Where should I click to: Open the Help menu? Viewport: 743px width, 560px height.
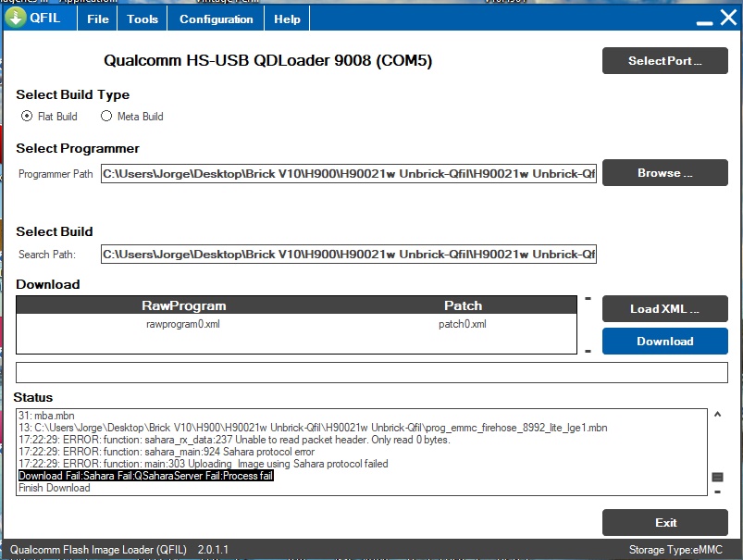pos(287,19)
